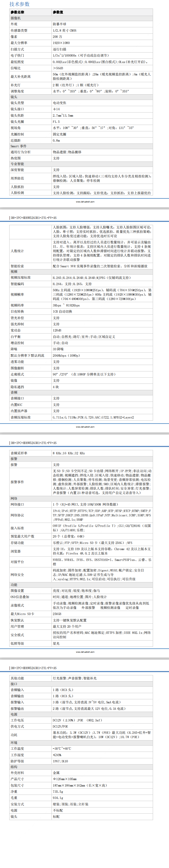Click the "对接平台" row label

(x=17, y=562)
